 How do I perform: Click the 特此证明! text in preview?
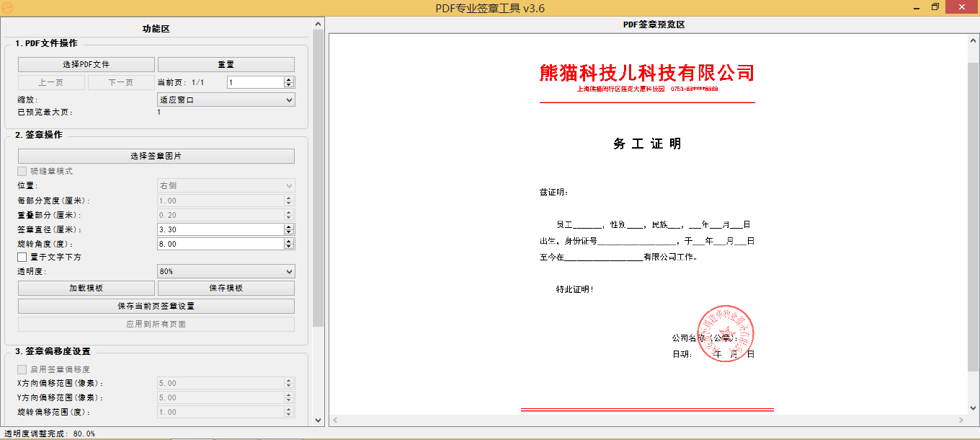(574, 289)
